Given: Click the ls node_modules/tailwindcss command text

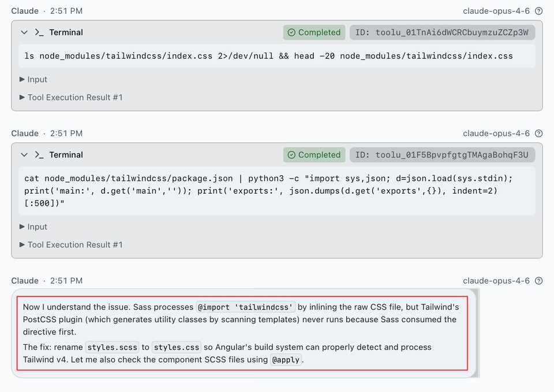Looking at the screenshot, I should tap(268, 56).
